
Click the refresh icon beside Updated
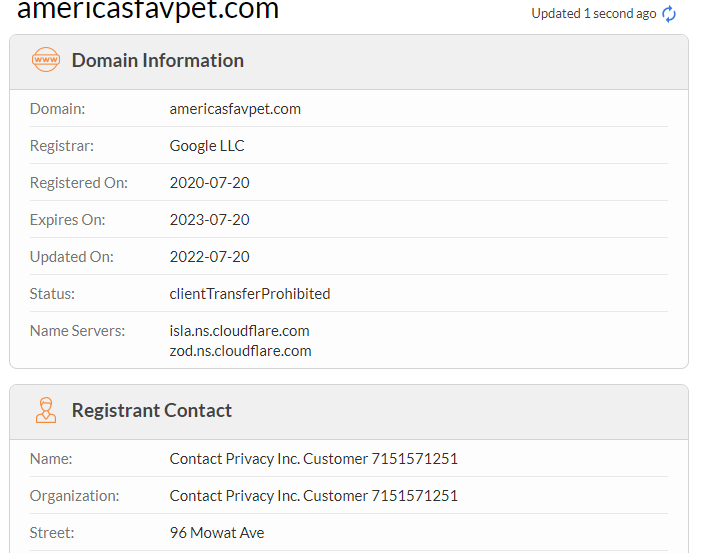coord(669,14)
